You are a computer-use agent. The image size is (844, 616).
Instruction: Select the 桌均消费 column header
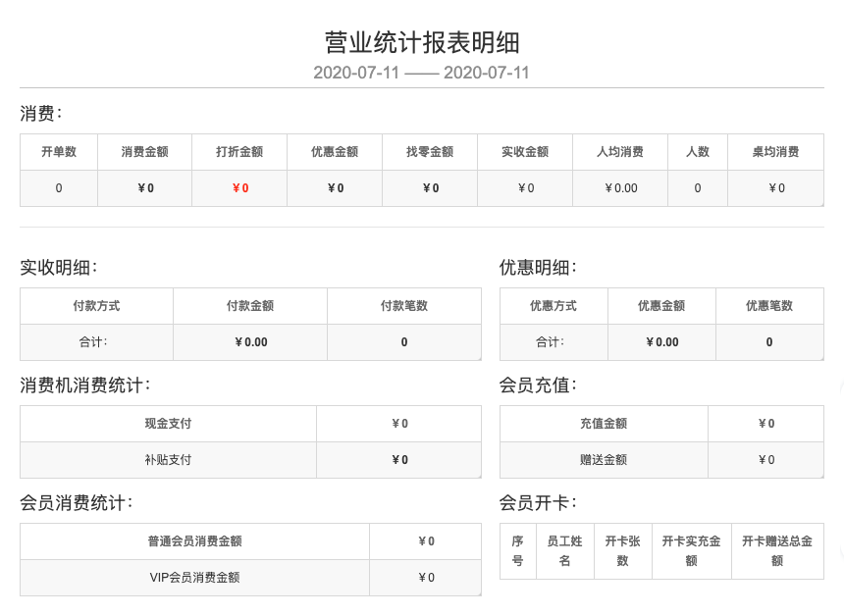(x=775, y=152)
